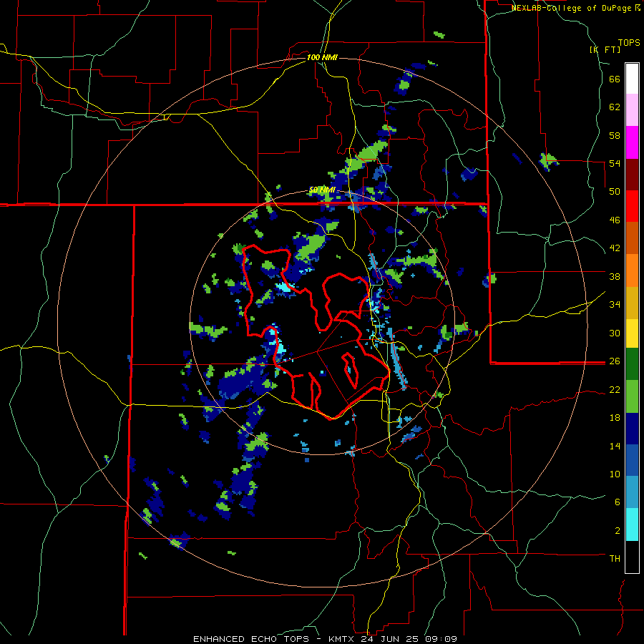The image size is (644, 644).
Task: Click the "66" legend value
Action: pos(615,79)
